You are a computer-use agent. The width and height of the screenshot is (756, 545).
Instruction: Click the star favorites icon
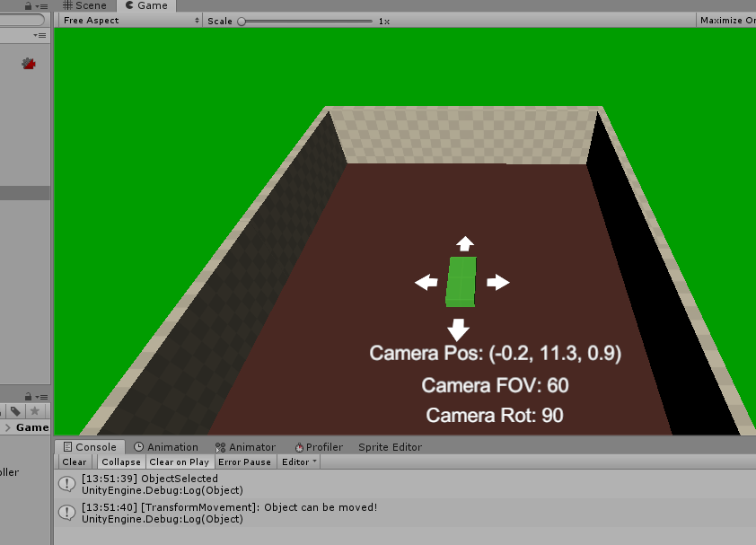(35, 411)
